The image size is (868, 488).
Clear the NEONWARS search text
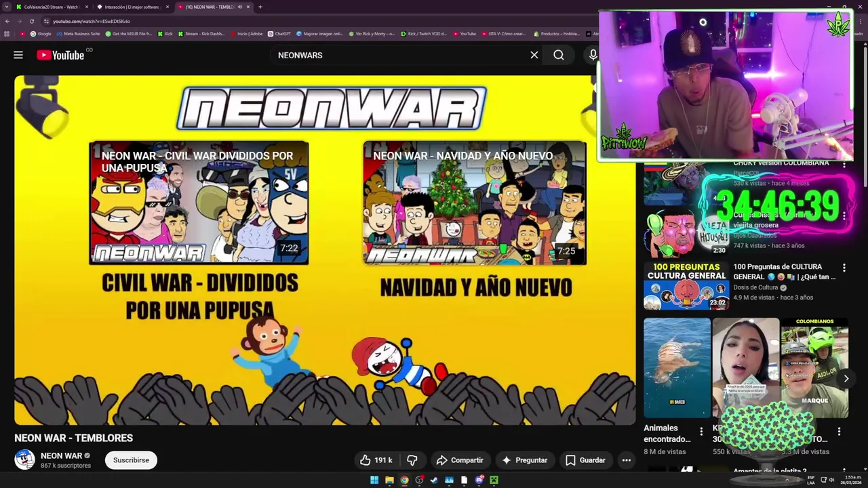coord(534,55)
